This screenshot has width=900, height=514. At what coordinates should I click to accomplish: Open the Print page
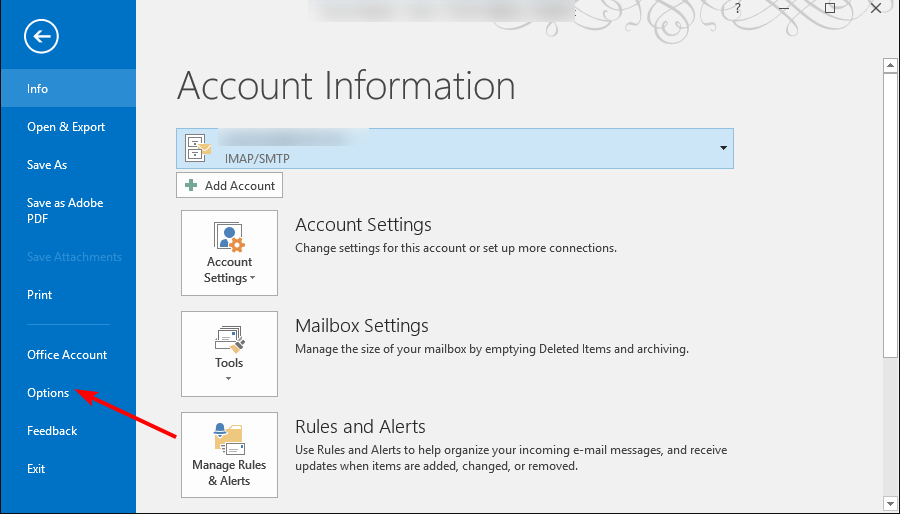click(68, 294)
